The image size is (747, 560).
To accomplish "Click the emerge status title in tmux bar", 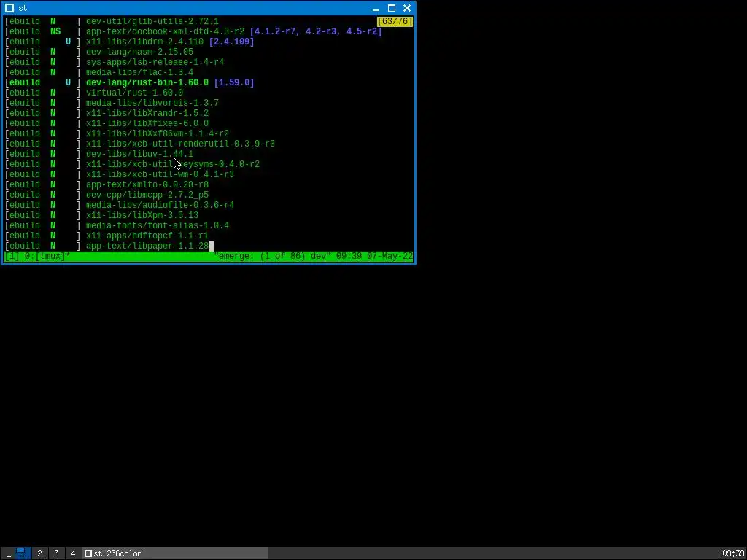I will point(273,256).
